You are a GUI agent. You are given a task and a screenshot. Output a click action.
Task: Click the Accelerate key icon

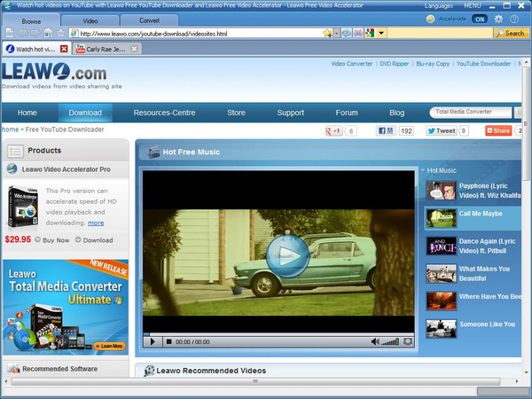pos(430,19)
